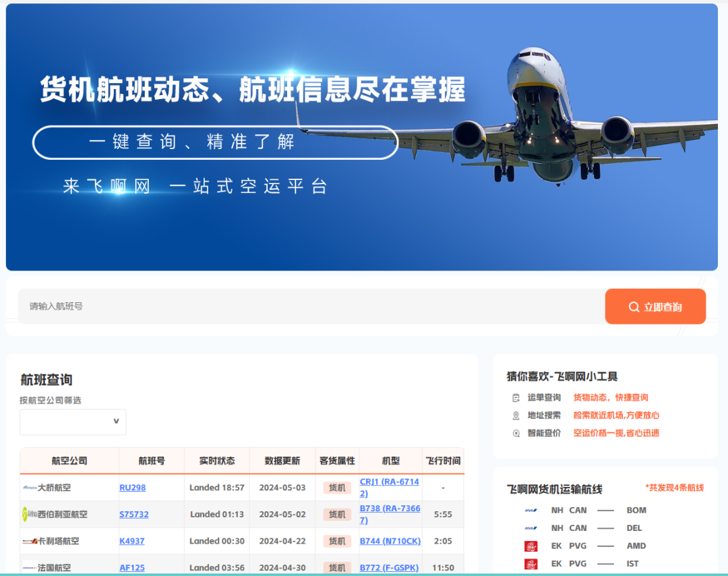Open 空运价格一揽,省心迅速 link
The width and height of the screenshot is (728, 576).
click(616, 433)
